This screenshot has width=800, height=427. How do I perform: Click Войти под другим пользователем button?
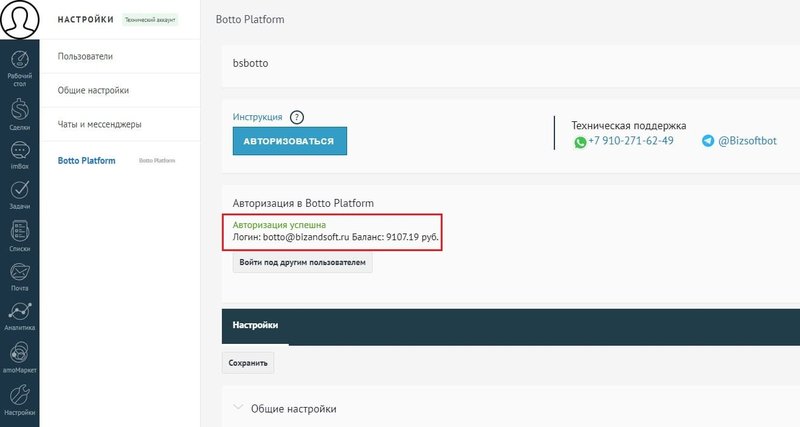(302, 263)
